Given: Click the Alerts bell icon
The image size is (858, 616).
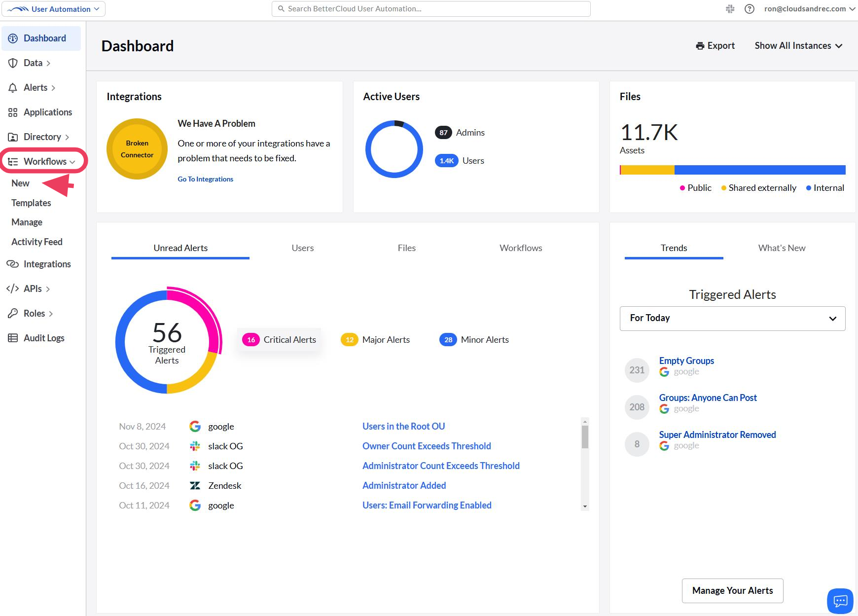Looking at the screenshot, I should coord(13,88).
